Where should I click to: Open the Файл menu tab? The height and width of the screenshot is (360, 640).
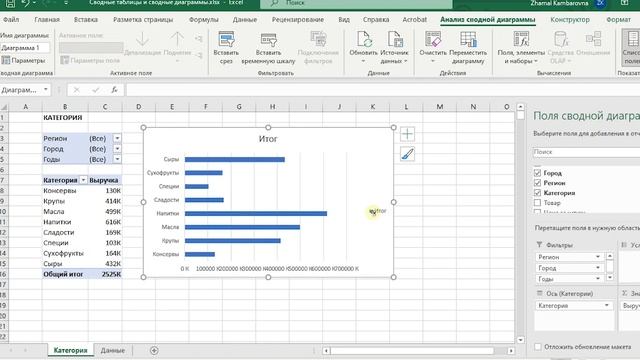click(11, 20)
